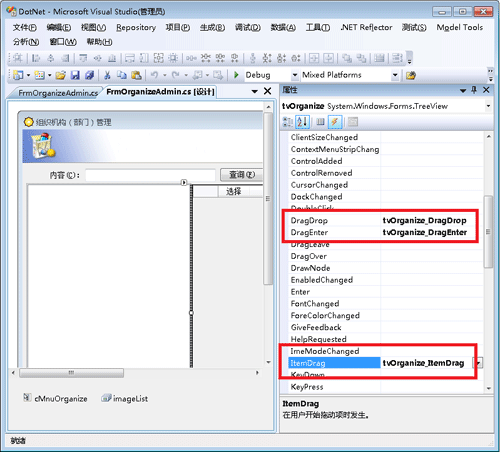The image size is (500, 452).
Task: Open the Mixed Platforms dropdown
Action: 395,75
